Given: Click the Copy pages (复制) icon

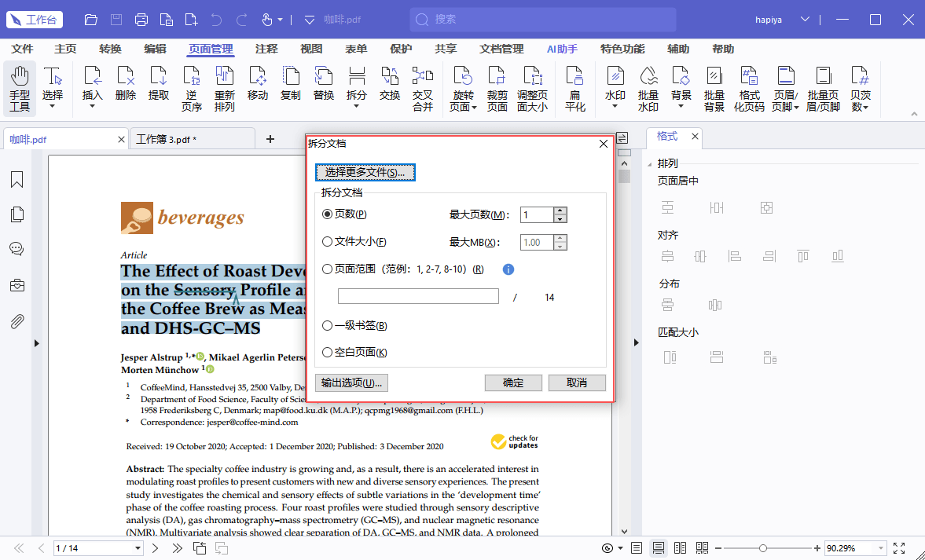Looking at the screenshot, I should 290,83.
